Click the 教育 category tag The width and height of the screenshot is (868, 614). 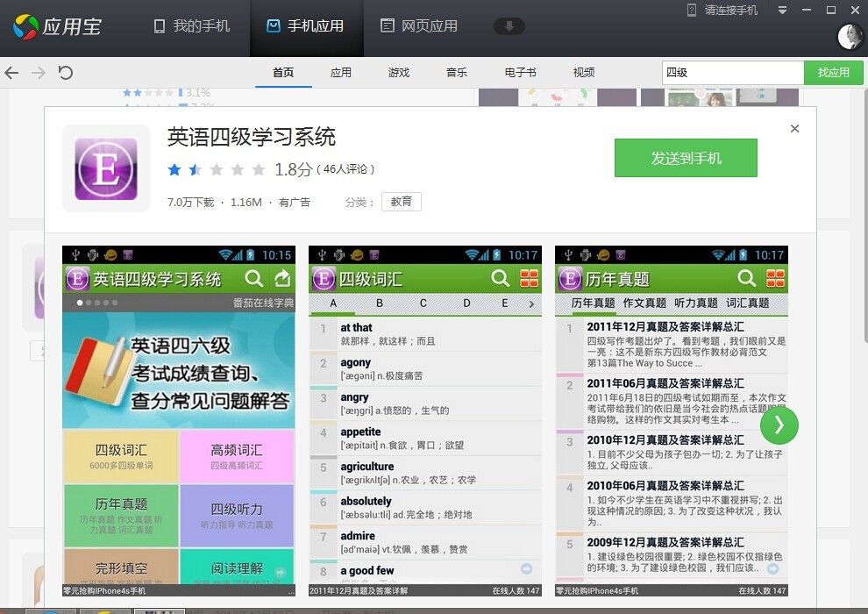(x=402, y=202)
